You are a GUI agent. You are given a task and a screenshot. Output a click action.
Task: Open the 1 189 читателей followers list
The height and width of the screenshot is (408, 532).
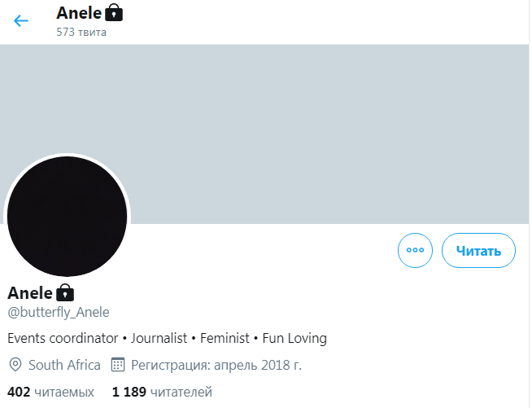162,392
